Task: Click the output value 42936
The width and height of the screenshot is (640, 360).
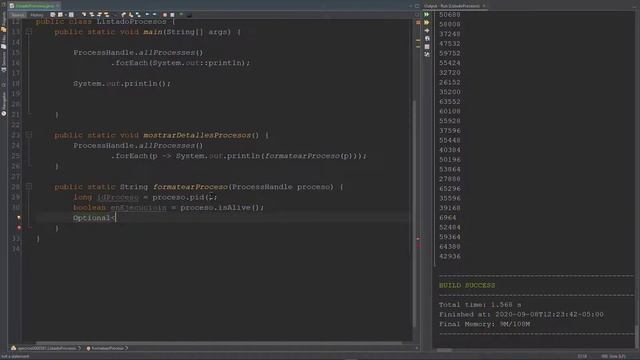Action: tap(450, 256)
